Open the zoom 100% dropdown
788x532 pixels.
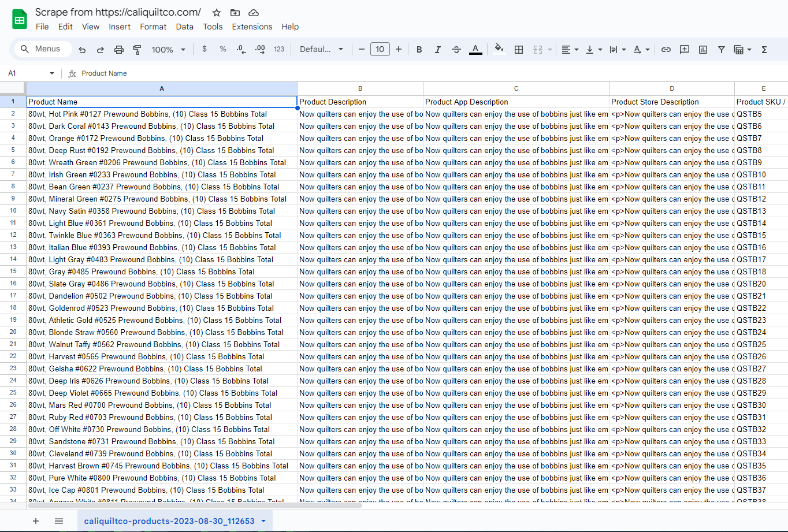tap(168, 50)
